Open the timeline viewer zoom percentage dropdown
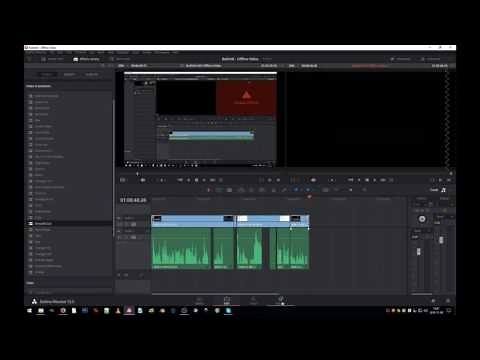The image size is (480, 360). point(292,66)
